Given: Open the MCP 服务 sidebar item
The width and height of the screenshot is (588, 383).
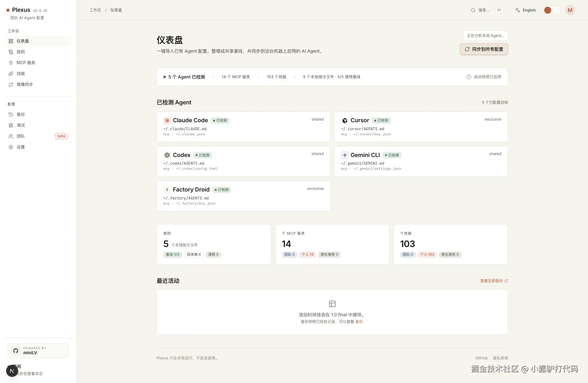Looking at the screenshot, I should click(38, 63).
